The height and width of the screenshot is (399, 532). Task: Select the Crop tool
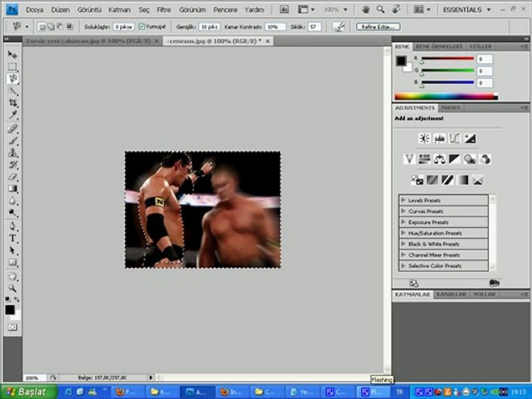(12, 103)
